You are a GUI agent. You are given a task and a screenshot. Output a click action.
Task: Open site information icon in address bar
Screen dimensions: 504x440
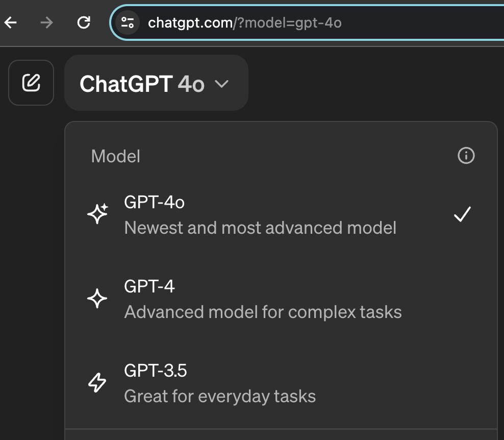click(128, 22)
